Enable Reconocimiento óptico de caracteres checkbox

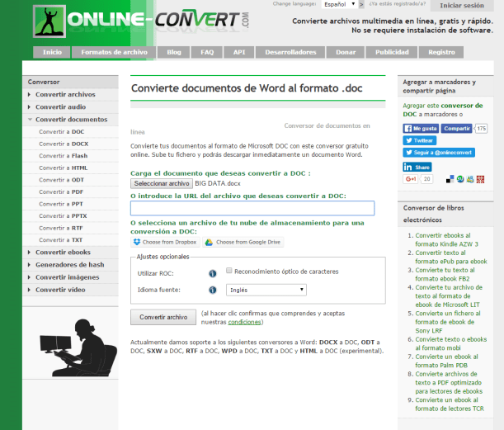(228, 271)
